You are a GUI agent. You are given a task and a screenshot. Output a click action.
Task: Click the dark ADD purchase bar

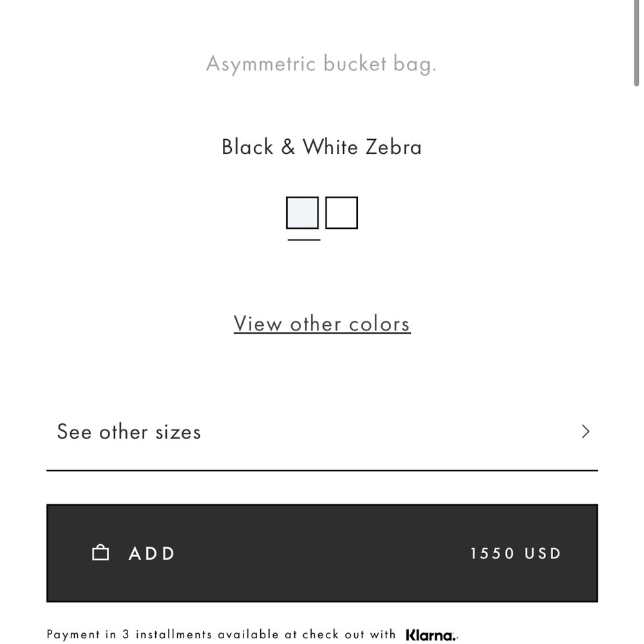pos(322,553)
